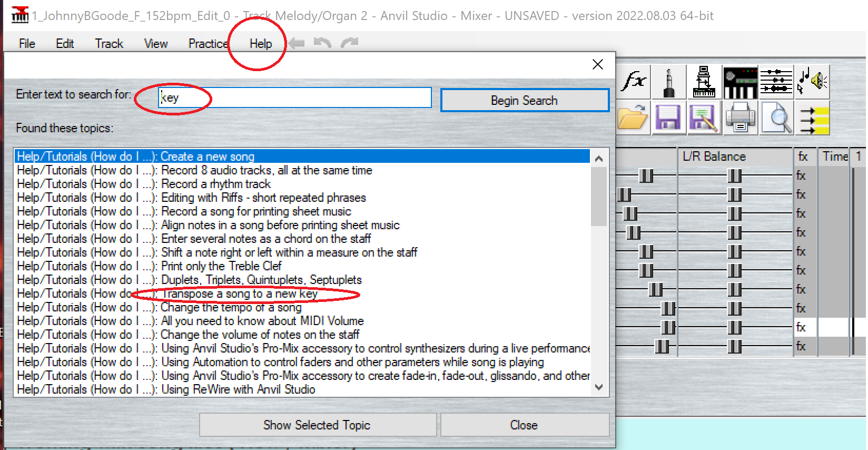The image size is (868, 450).
Task: Click the mixer faders toolbar icon
Action: [776, 82]
